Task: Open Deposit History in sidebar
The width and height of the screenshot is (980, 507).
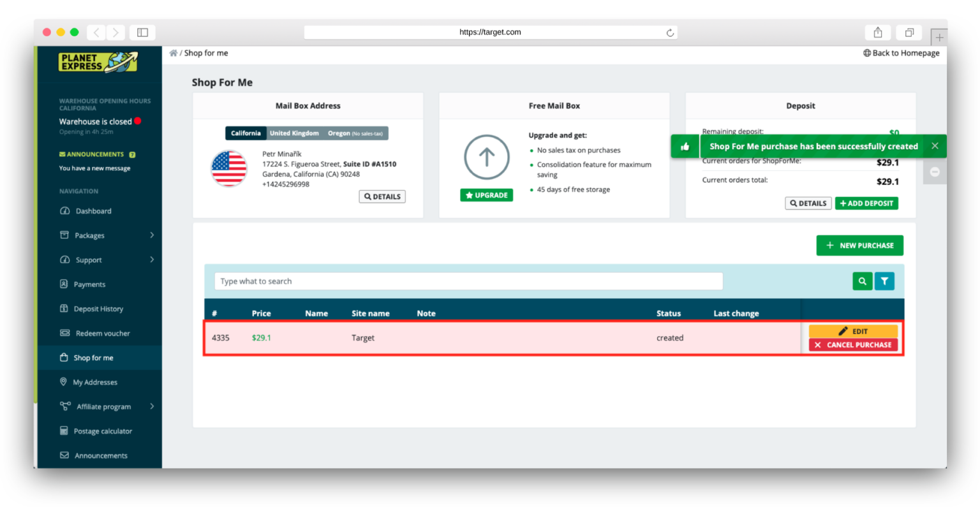Action: [98, 309]
